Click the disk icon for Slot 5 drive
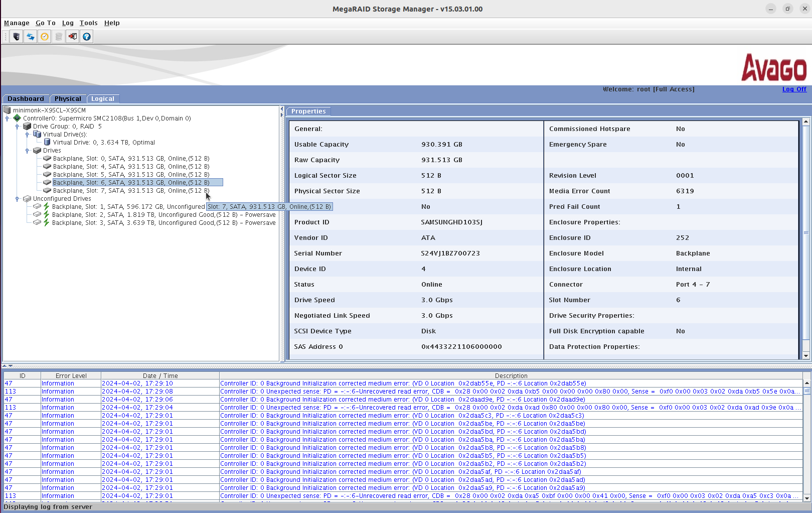812x513 pixels. click(x=47, y=174)
